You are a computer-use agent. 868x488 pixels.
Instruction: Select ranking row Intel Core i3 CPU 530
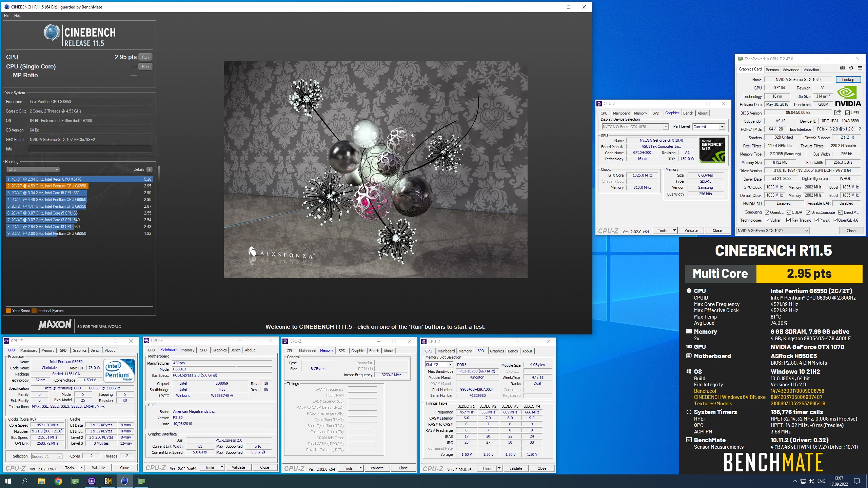pyautogui.click(x=79, y=227)
